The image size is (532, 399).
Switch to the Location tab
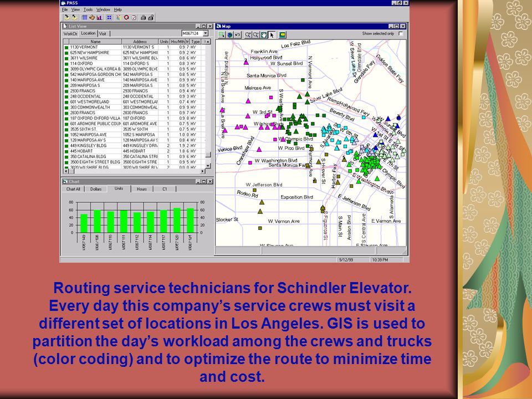click(x=88, y=33)
